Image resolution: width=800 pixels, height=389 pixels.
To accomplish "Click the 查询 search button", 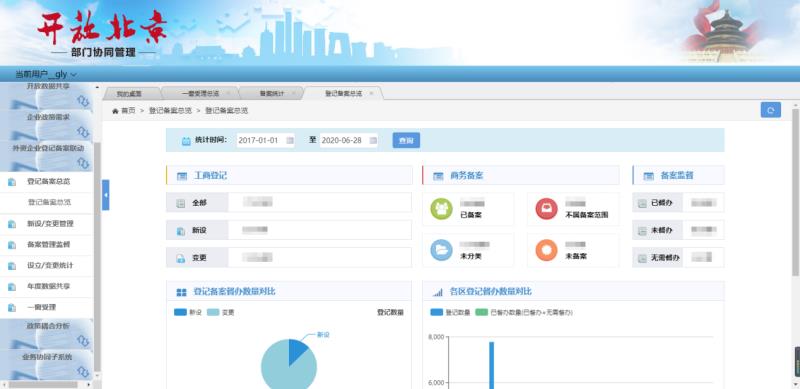I will [406, 140].
